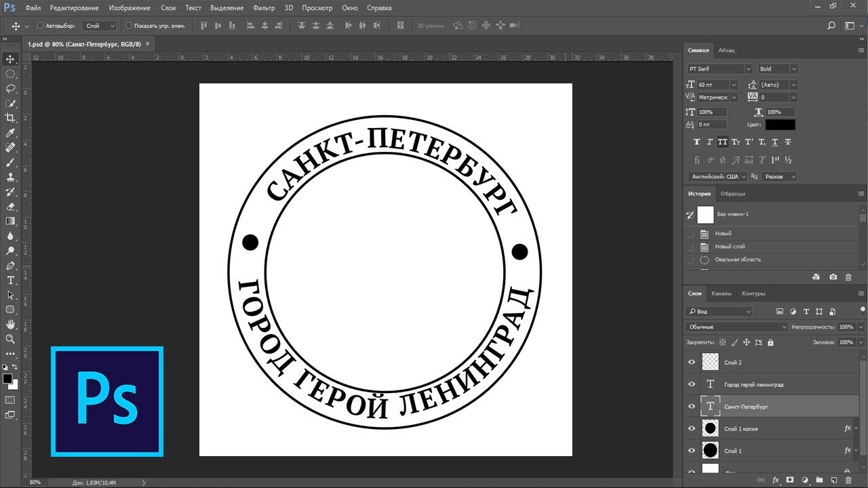
Task: Select the Rounded Rectangle shape tool
Action: point(10,310)
